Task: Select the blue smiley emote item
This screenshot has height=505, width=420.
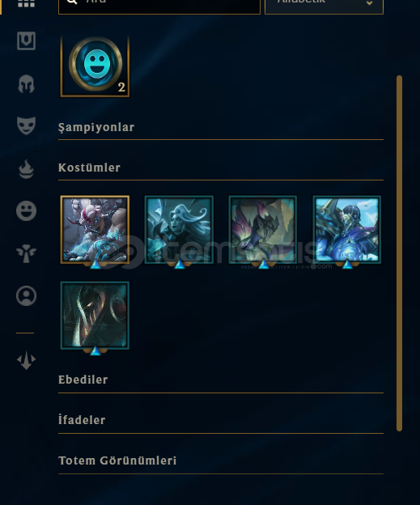Action: [95, 66]
